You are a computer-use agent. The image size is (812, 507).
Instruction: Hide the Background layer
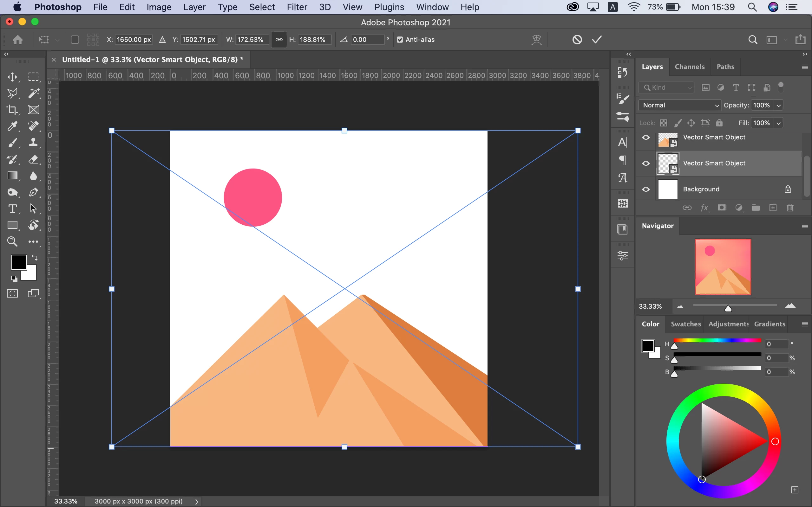pyautogui.click(x=646, y=189)
